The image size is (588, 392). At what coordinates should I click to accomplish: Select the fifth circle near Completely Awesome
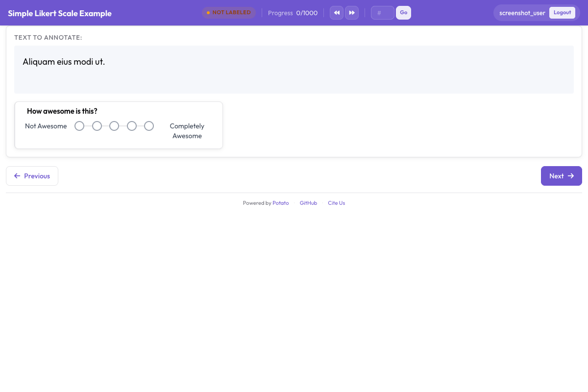[x=149, y=126]
